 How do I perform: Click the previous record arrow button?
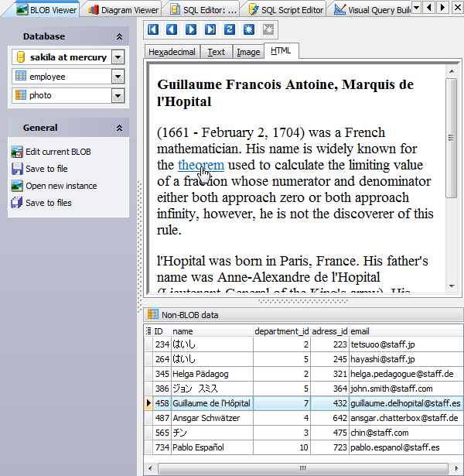coord(172,29)
